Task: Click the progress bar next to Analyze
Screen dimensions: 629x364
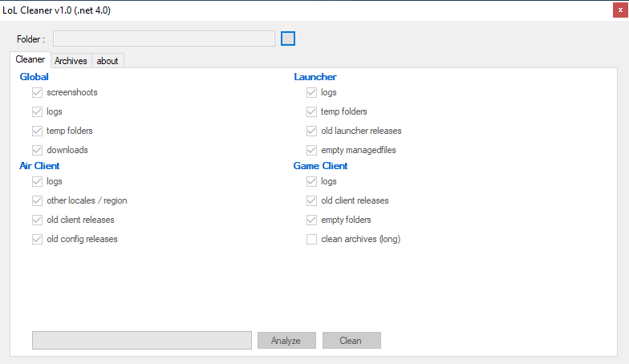Action: 142,340
